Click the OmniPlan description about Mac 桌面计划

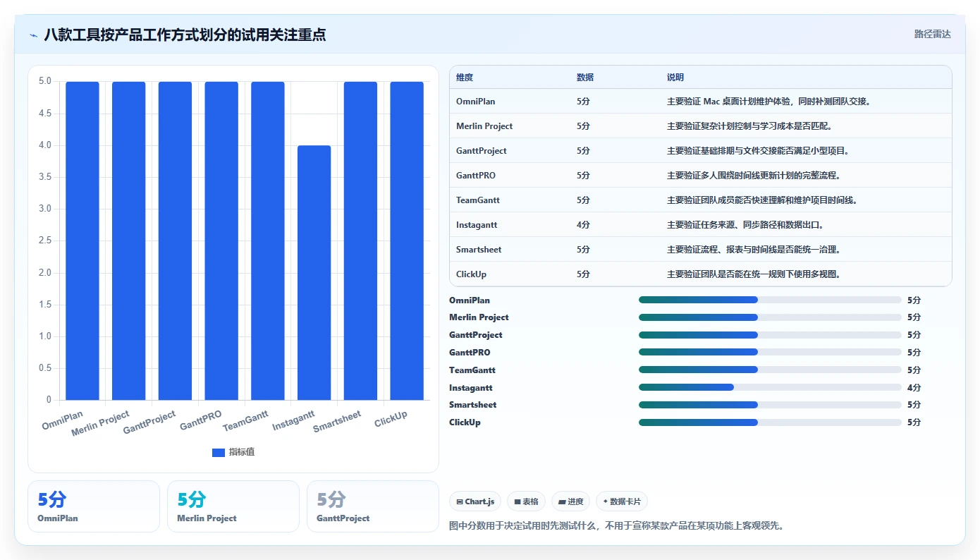[770, 102]
